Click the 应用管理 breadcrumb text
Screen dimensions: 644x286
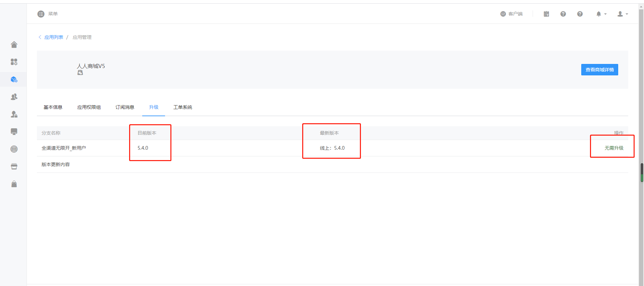(82, 37)
